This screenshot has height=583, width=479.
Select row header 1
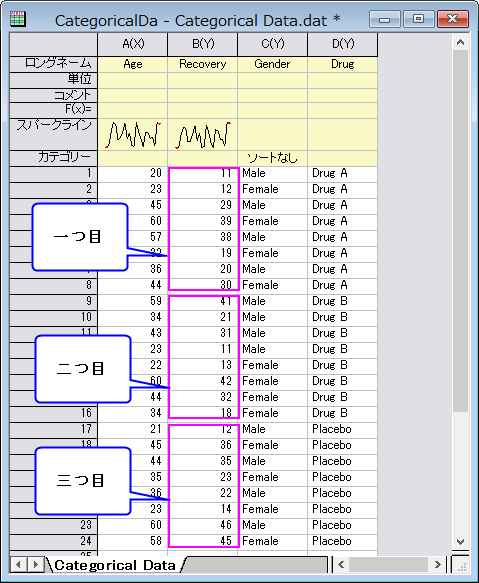54,174
